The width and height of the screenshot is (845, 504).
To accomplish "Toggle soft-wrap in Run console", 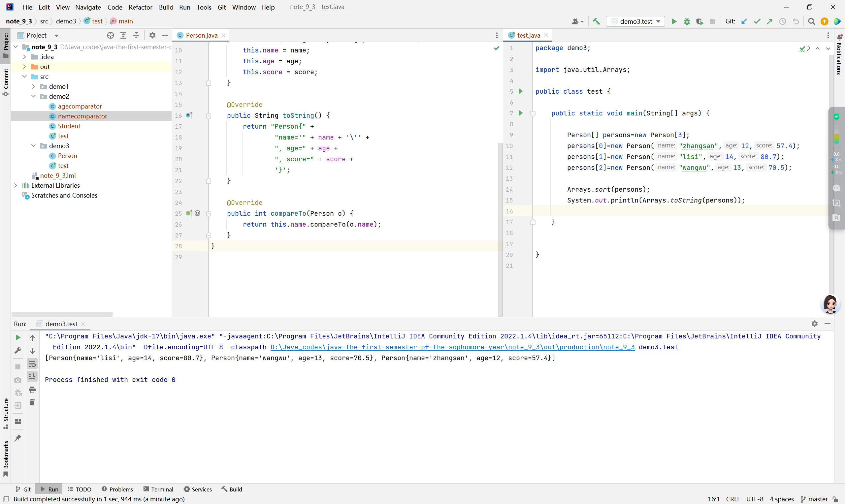I will point(32,364).
